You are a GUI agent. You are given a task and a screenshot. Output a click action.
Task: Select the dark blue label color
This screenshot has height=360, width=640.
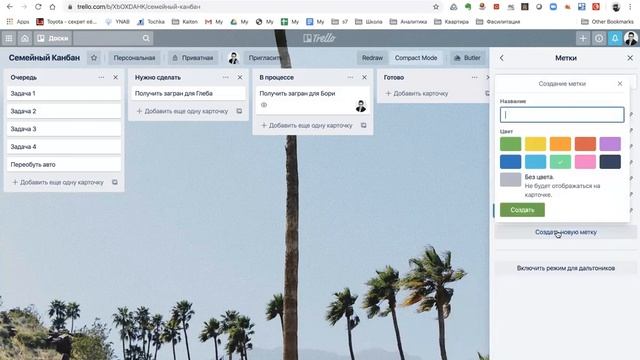tap(510, 162)
